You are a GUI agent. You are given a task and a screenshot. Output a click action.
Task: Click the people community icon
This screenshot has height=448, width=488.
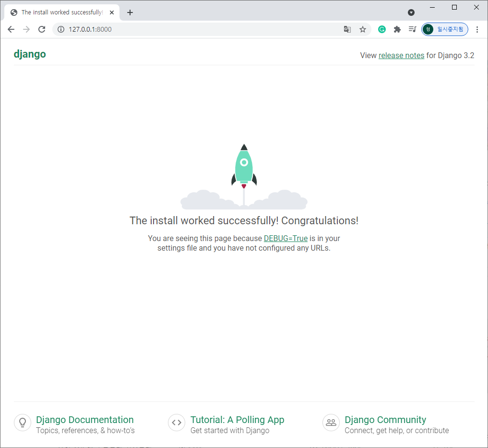tap(331, 423)
